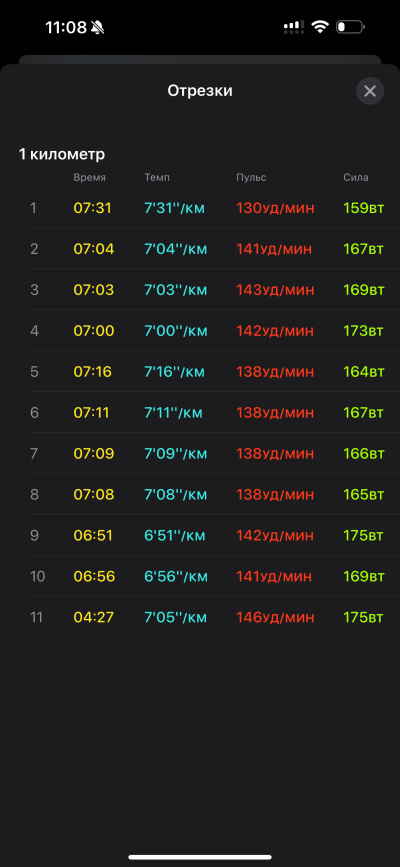The height and width of the screenshot is (867, 400).
Task: Tap the battery icon in status bar
Action: tap(351, 27)
